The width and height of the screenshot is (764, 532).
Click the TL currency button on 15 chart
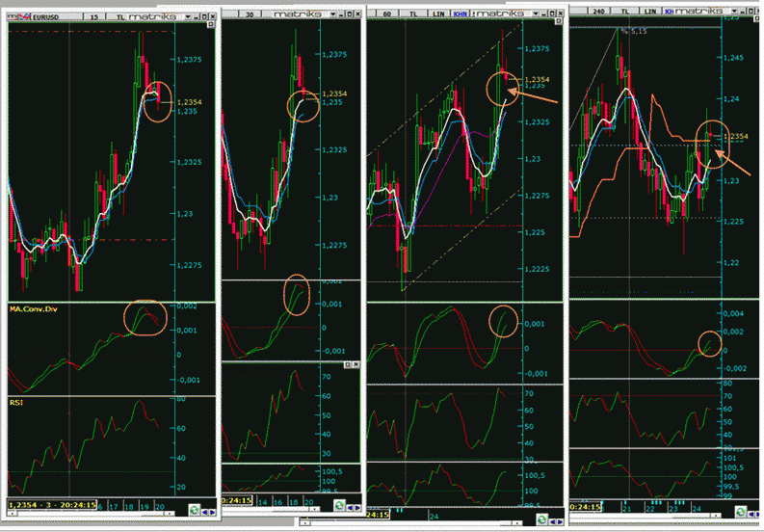[118, 17]
